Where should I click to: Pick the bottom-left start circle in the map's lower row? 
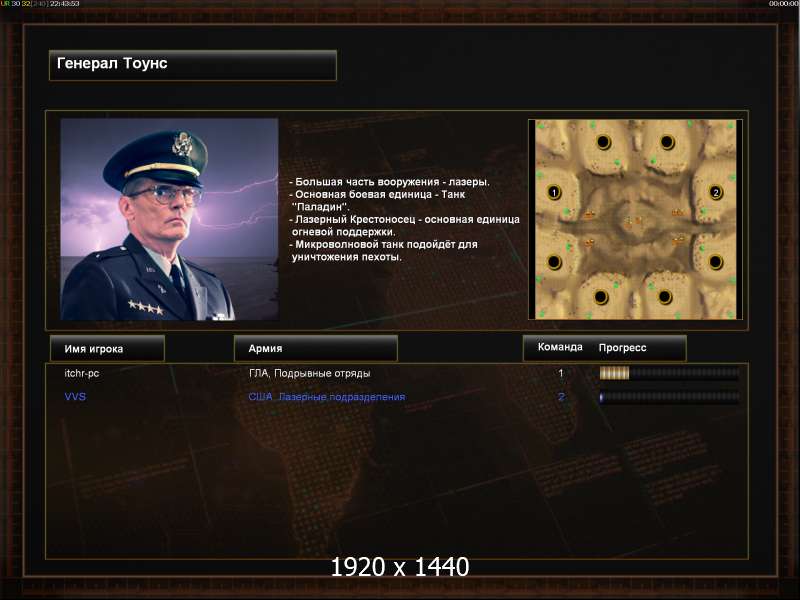[601, 297]
